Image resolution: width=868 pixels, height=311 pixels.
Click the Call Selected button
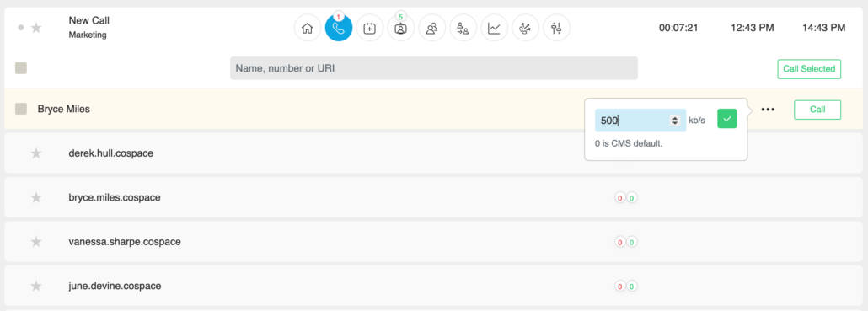(809, 69)
